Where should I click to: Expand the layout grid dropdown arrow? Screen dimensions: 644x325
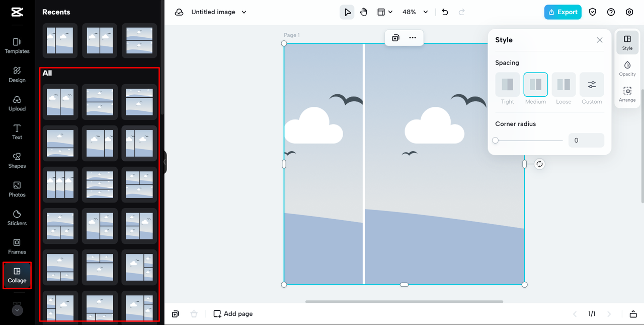coord(390,12)
